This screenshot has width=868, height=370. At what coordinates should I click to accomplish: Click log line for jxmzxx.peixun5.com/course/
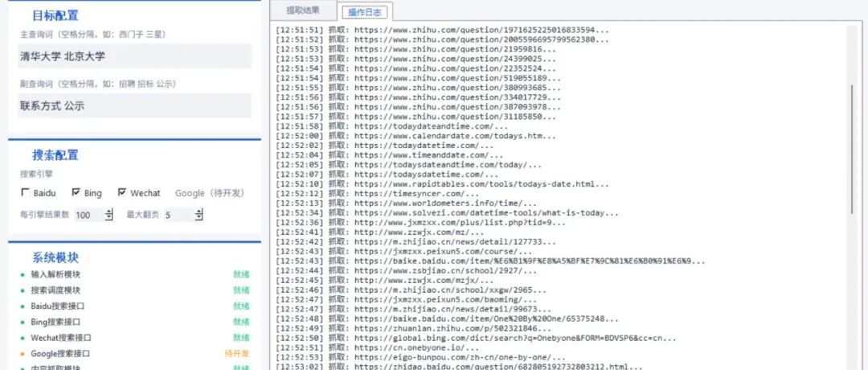tap(404, 252)
